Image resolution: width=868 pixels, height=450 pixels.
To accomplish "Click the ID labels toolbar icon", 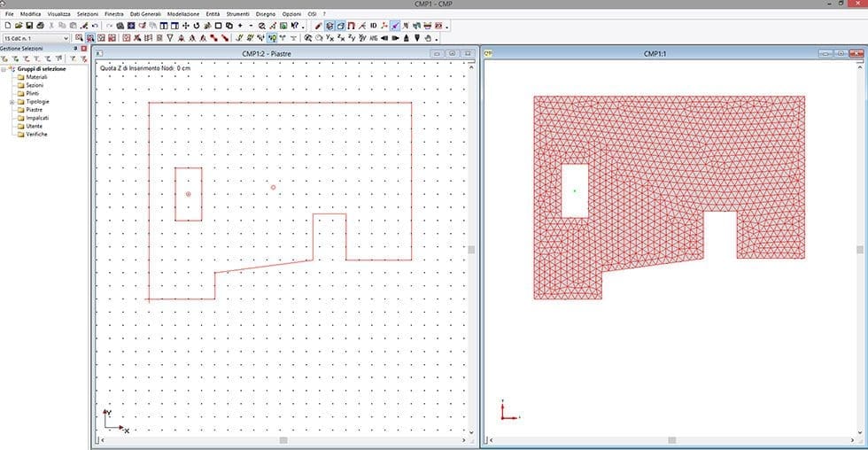I will click(373, 26).
